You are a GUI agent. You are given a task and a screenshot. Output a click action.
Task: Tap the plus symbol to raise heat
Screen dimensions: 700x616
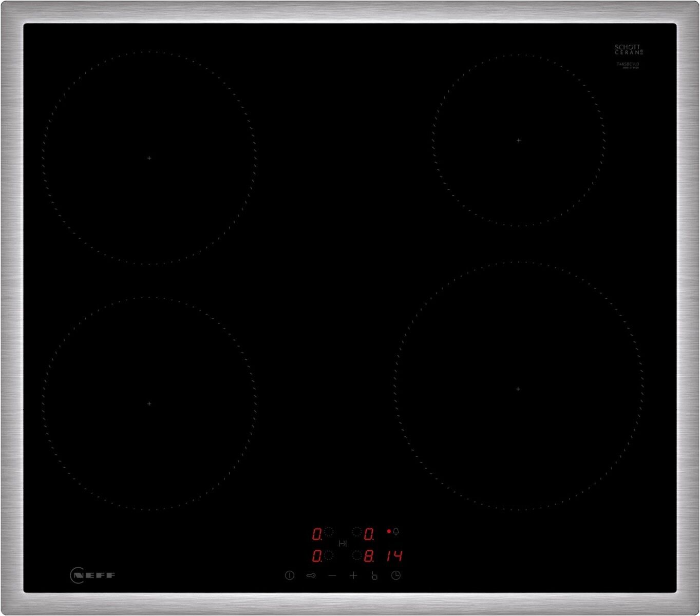coord(353,576)
